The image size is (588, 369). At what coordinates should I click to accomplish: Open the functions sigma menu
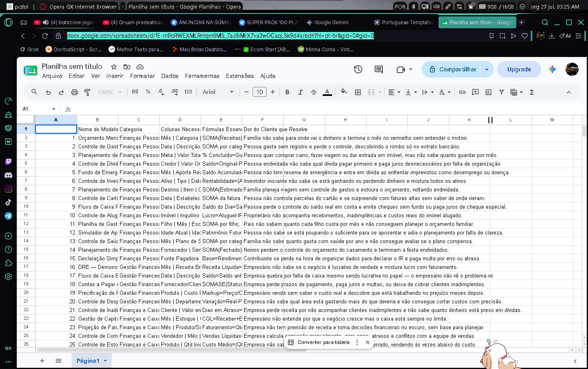[532, 92]
